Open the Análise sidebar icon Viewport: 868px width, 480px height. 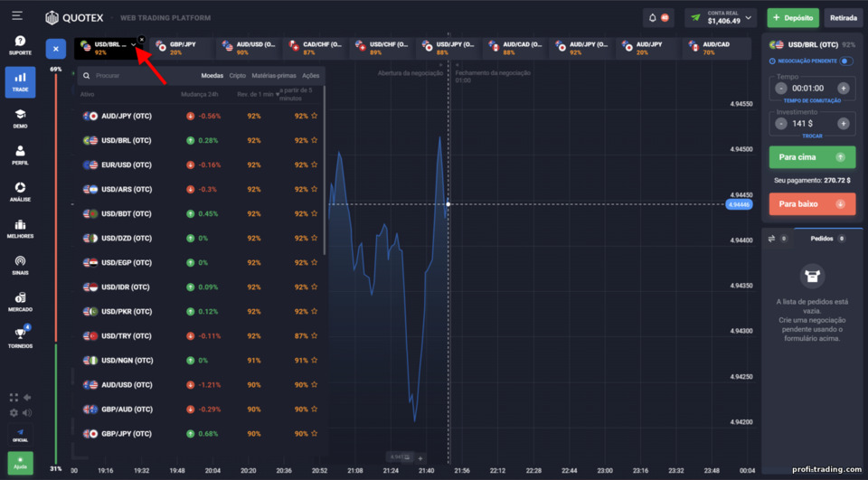(20, 192)
